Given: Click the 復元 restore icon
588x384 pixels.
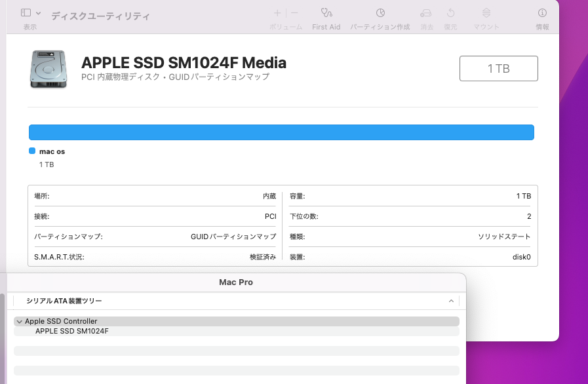Looking at the screenshot, I should (450, 13).
